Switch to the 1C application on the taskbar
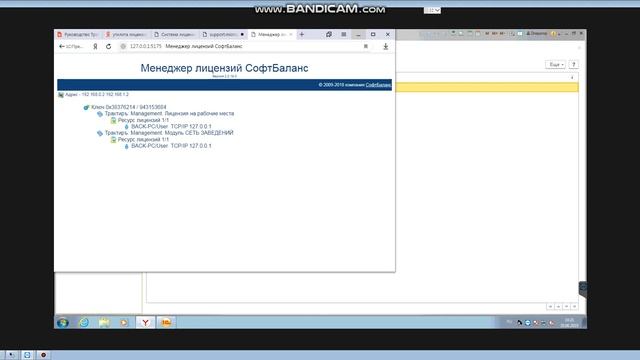Viewport: 640px width, 360px height. coord(166,322)
